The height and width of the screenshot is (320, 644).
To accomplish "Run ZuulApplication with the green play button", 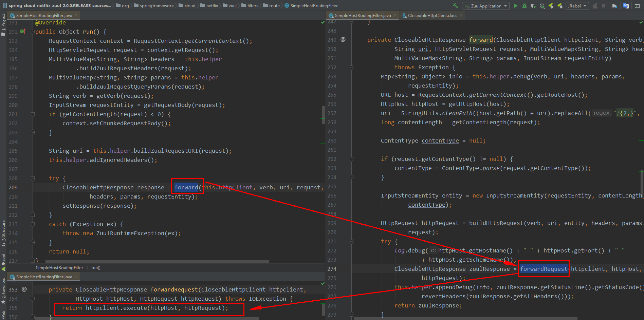I will click(x=516, y=6).
